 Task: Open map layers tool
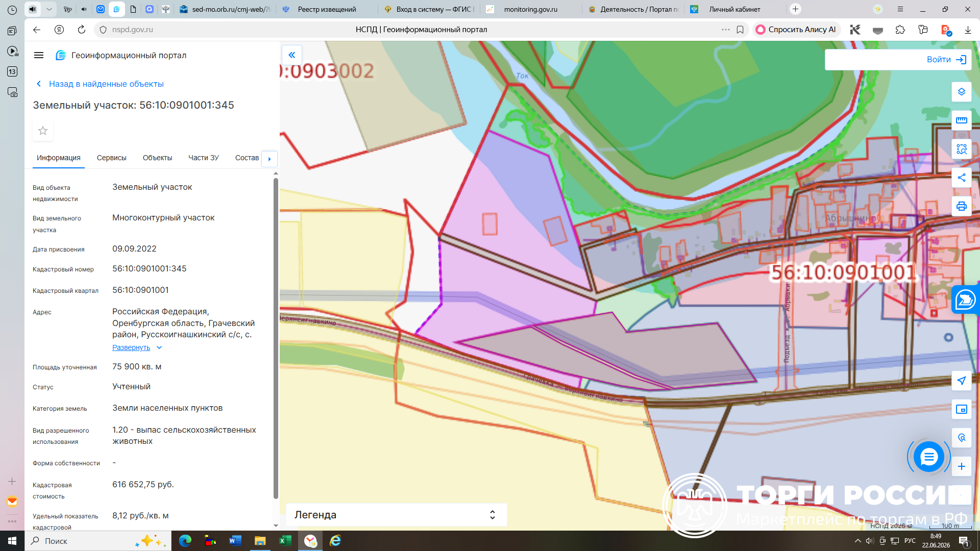962,92
